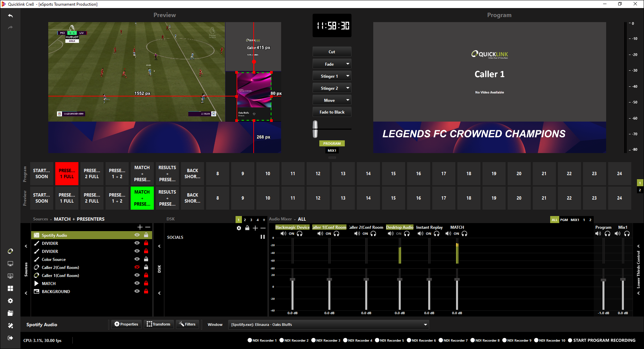
Task: Click the add source plus icon
Action: [x=140, y=227]
